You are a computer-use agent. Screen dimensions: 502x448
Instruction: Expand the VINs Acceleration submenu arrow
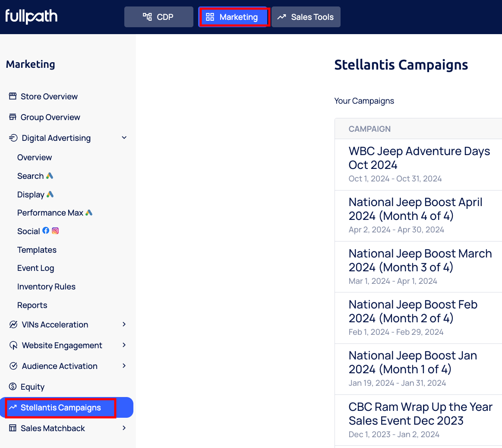click(x=124, y=324)
